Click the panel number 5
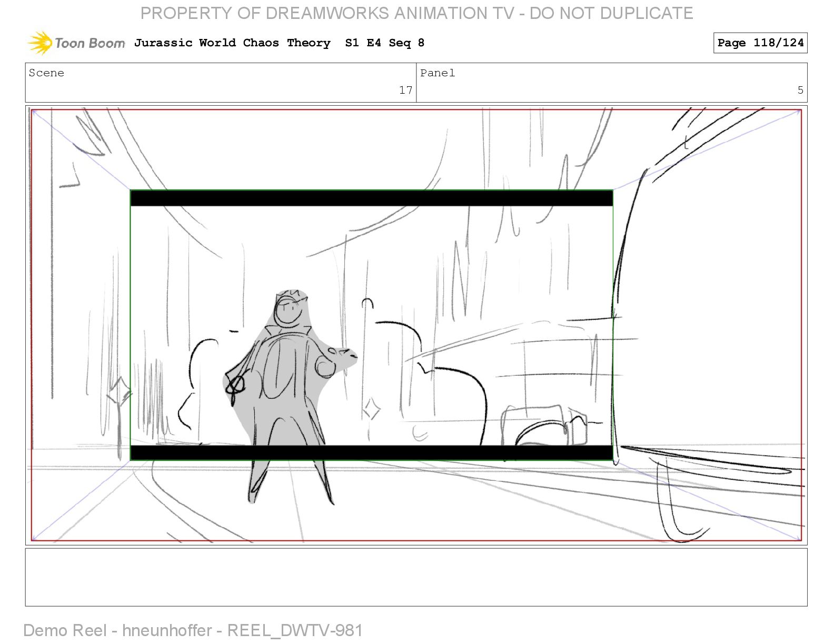This screenshot has width=834, height=644. (x=800, y=90)
